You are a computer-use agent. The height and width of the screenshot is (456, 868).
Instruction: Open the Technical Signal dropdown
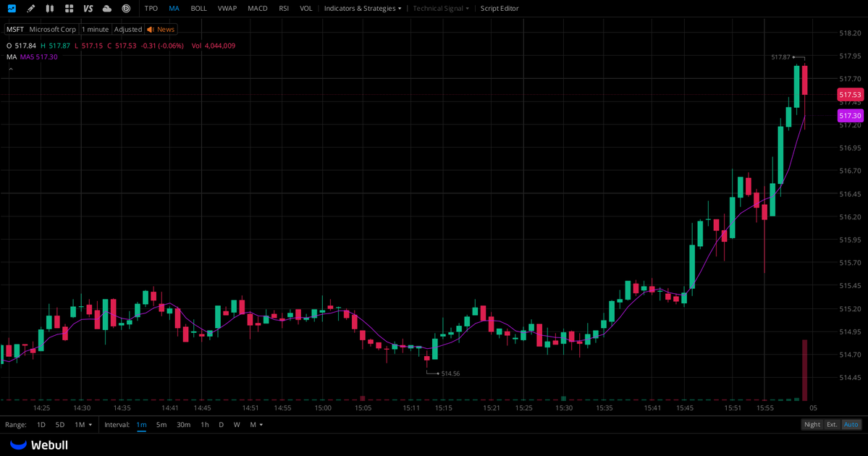441,8
